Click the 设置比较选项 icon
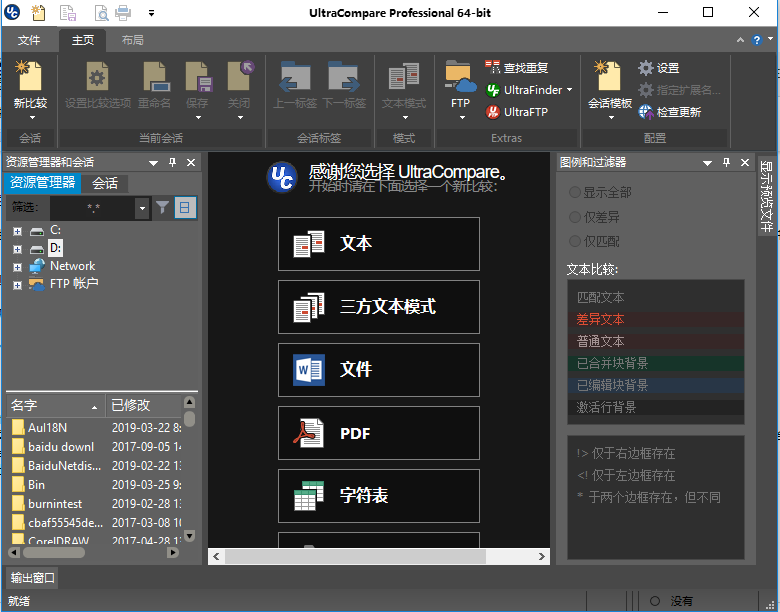Image resolution: width=780 pixels, height=612 pixels. point(98,76)
